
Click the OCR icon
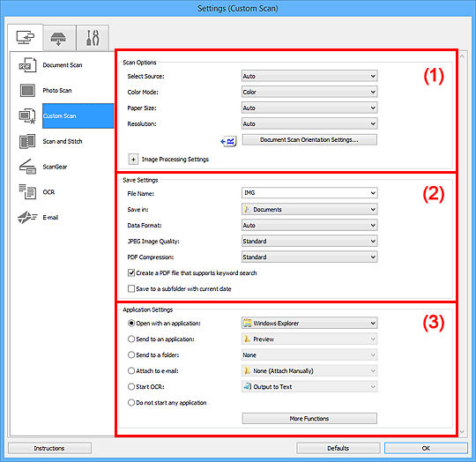pyautogui.click(x=27, y=192)
